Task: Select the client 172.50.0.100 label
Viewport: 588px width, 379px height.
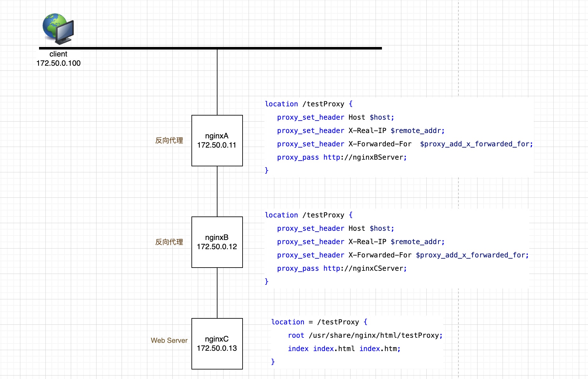Action: tap(58, 59)
